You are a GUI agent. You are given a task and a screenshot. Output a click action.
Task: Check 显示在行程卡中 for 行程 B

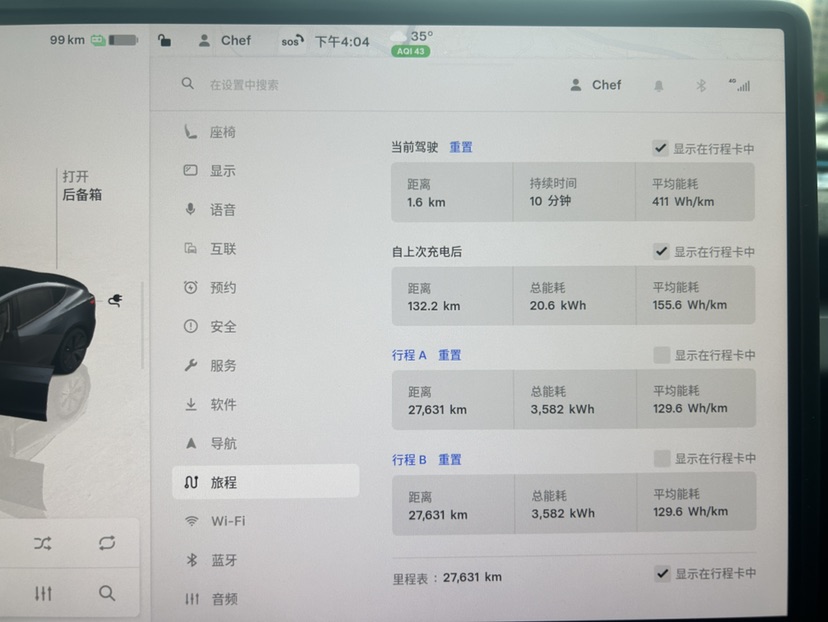click(662, 458)
